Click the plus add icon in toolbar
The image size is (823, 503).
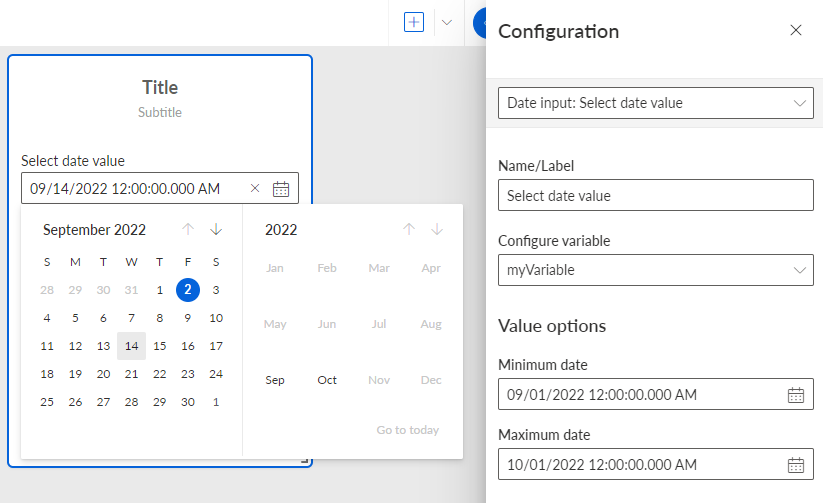(414, 22)
